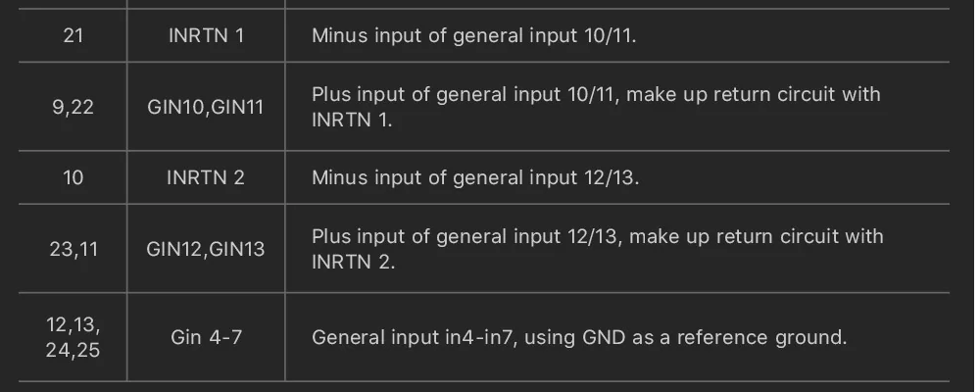Select the GIN10,GIN11 signal cell

tap(206, 107)
